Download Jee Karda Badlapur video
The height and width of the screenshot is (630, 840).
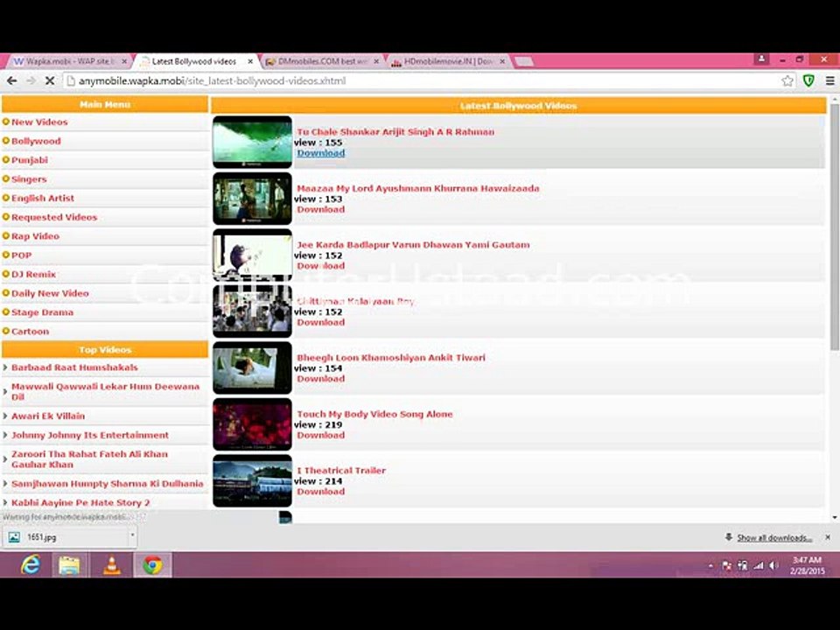coord(321,266)
